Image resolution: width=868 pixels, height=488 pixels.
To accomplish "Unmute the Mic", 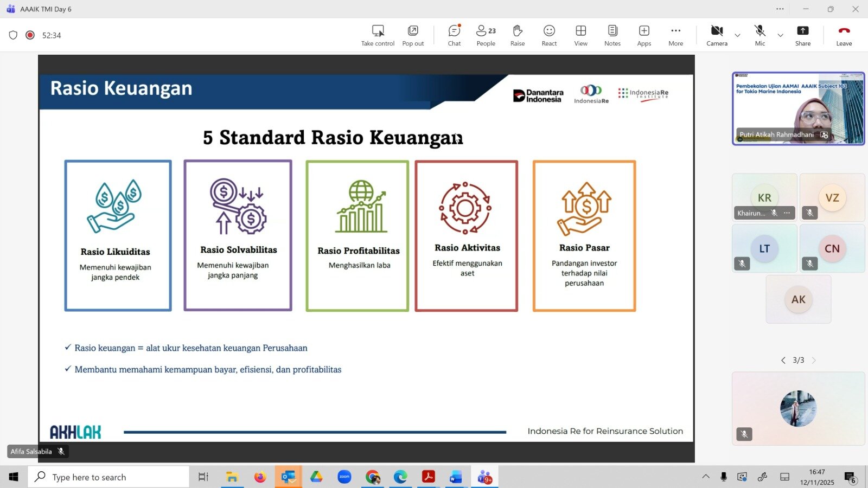I will pyautogui.click(x=759, y=35).
